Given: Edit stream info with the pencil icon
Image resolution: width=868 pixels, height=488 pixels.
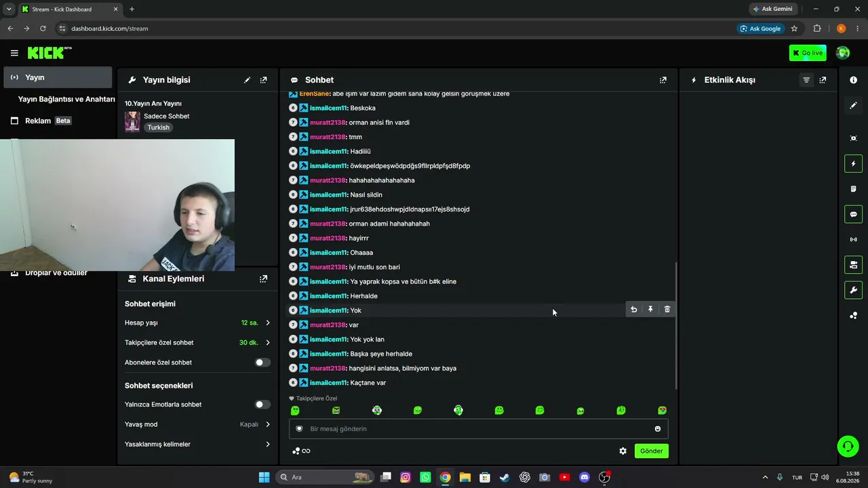Looking at the screenshot, I should point(247,80).
